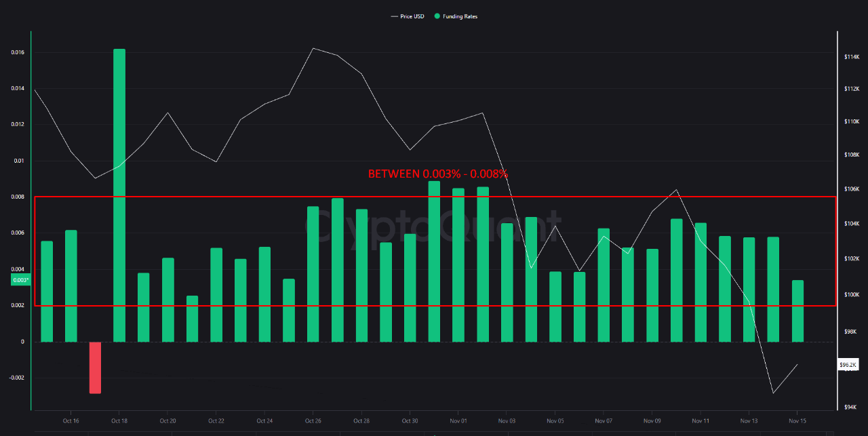Click the green 0.003* axis value swatch
868x436 pixels.
point(20,279)
